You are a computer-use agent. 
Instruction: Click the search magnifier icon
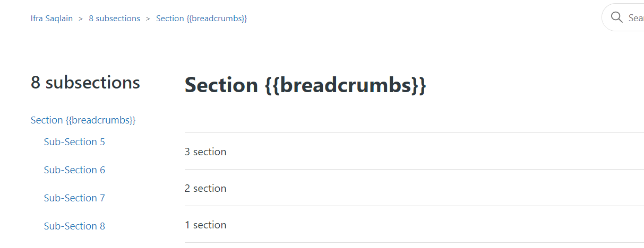[616, 17]
